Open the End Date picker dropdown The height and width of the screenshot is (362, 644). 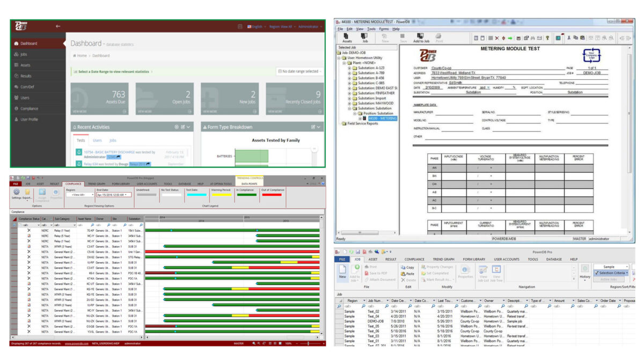126,195
